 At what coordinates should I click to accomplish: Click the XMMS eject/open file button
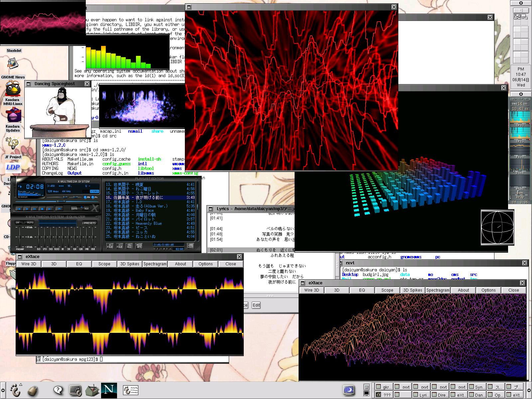59,208
